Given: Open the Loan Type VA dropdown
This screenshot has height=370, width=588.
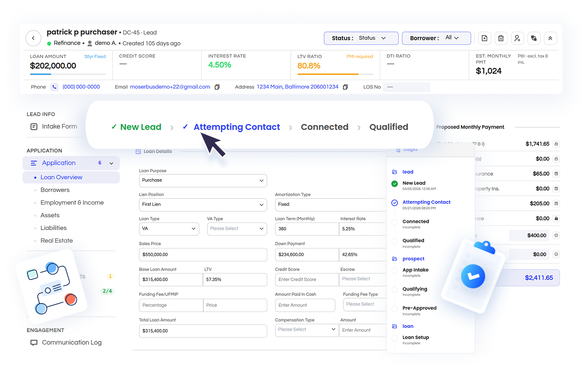Looking at the screenshot, I should click(x=169, y=229).
